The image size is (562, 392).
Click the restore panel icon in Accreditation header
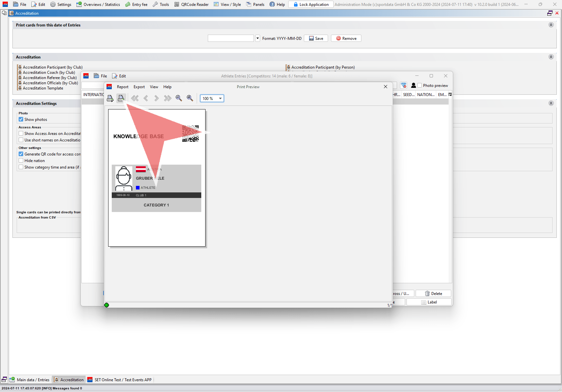(x=550, y=13)
